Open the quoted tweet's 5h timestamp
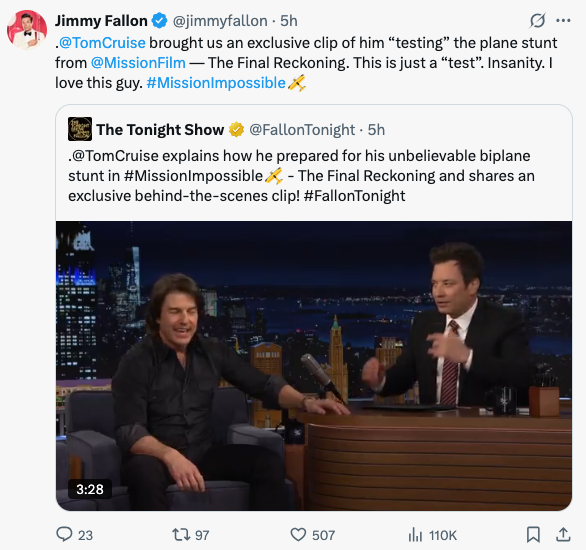 [376, 130]
